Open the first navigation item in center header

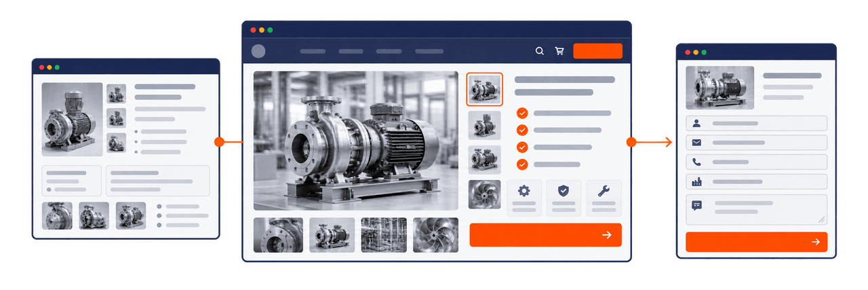pos(313,51)
